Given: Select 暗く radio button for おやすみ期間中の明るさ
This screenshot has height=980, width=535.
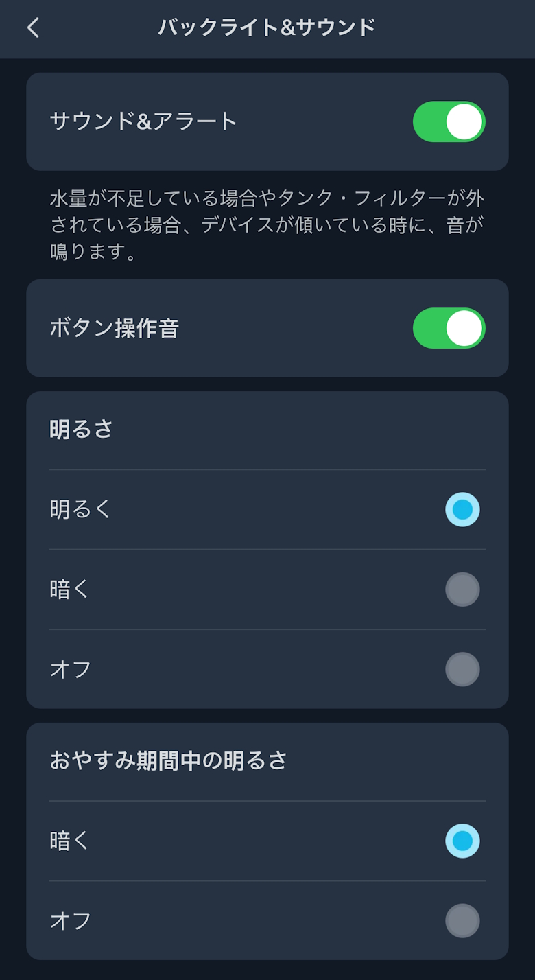Looking at the screenshot, I should tap(462, 841).
